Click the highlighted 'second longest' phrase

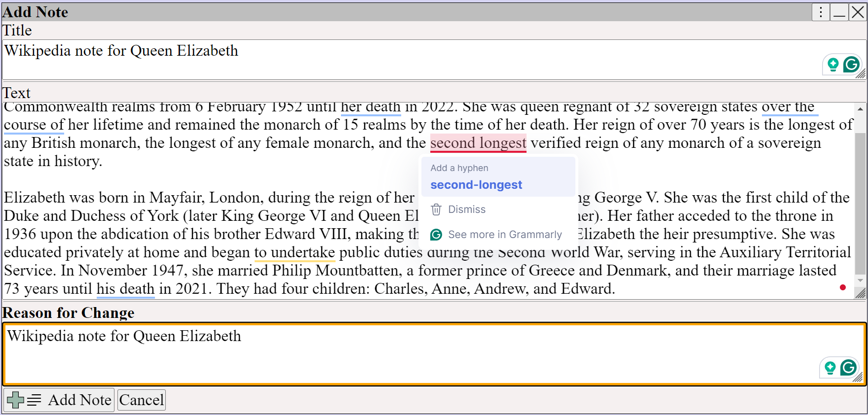click(478, 143)
